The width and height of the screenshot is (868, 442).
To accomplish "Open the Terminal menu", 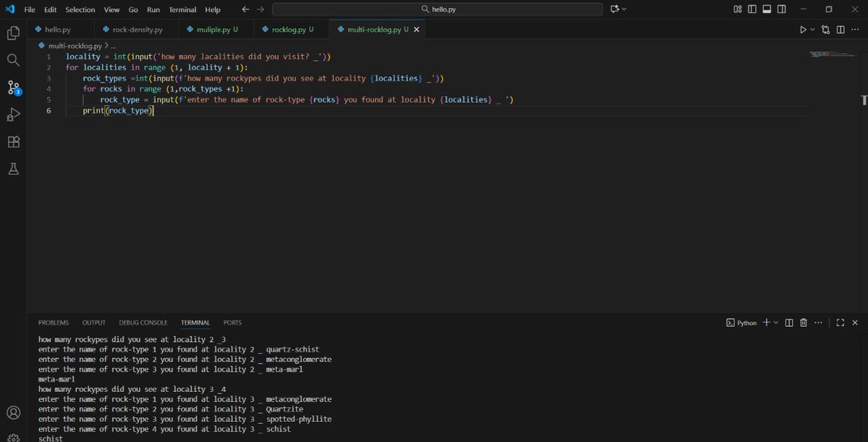I will pyautogui.click(x=182, y=9).
